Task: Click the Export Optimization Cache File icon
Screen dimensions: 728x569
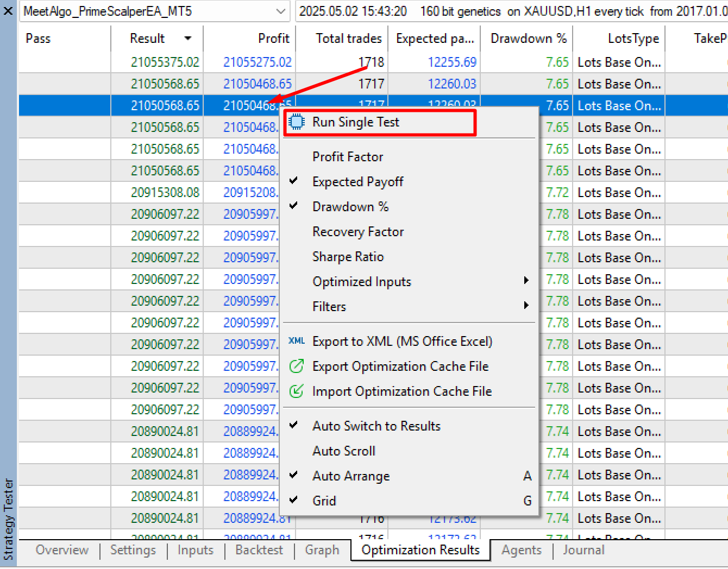Action: [297, 366]
